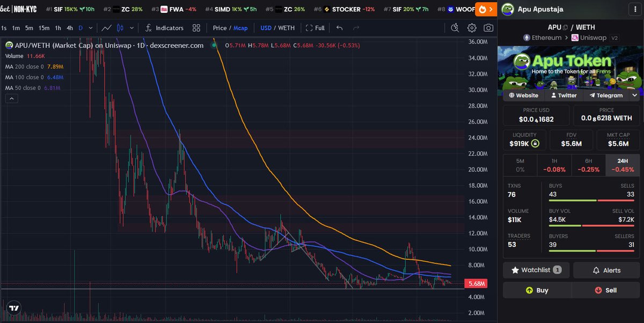Image resolution: width=644 pixels, height=323 pixels.
Task: Click the NON-KYC bet banner
Action: coord(18,9)
